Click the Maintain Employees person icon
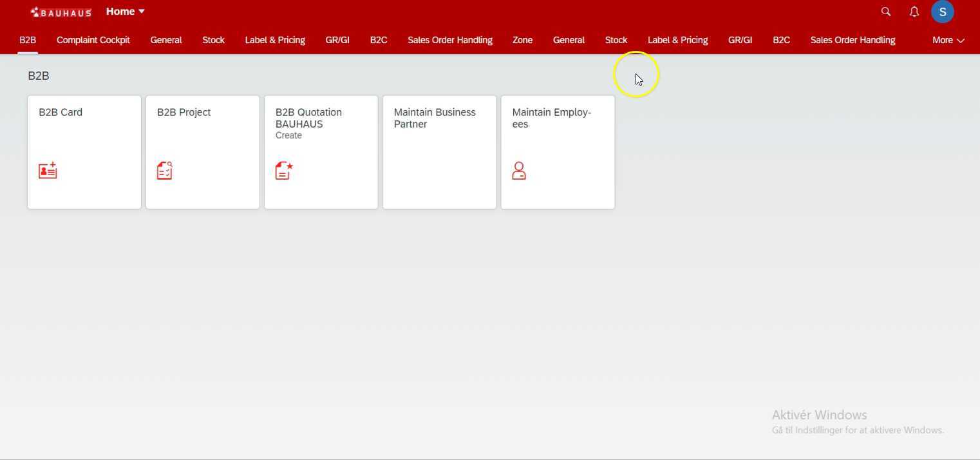 [519, 171]
